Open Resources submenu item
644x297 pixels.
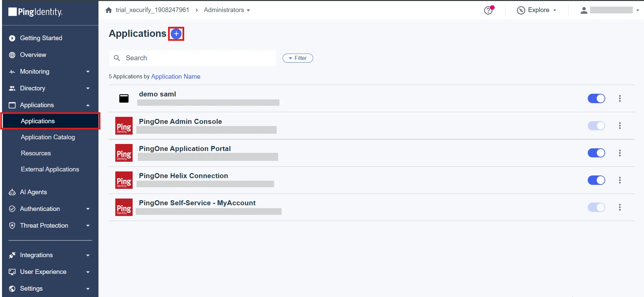click(36, 153)
